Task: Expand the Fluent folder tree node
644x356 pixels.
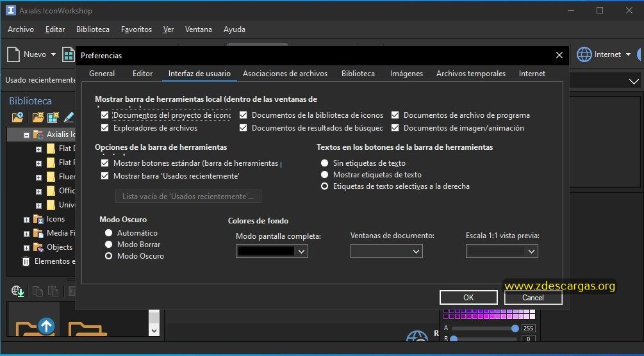Action: [38, 177]
